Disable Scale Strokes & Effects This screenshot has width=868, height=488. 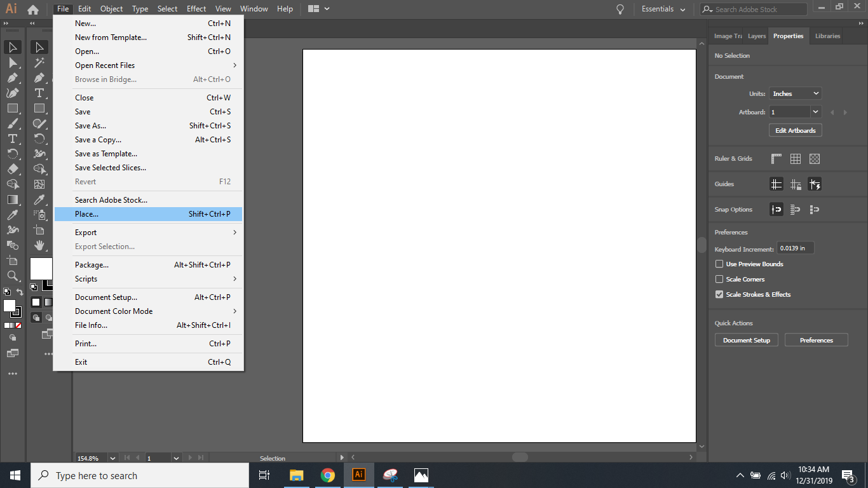pyautogui.click(x=719, y=294)
